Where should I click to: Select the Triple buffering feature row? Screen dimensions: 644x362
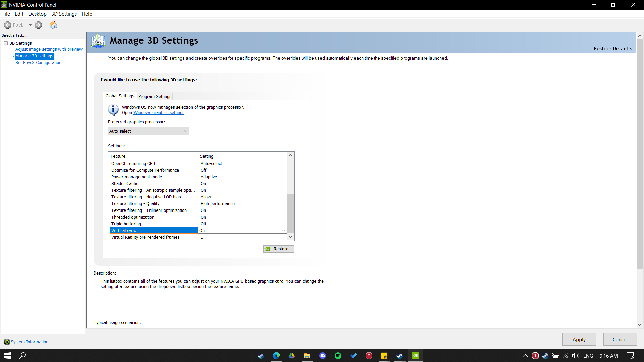tap(126, 224)
